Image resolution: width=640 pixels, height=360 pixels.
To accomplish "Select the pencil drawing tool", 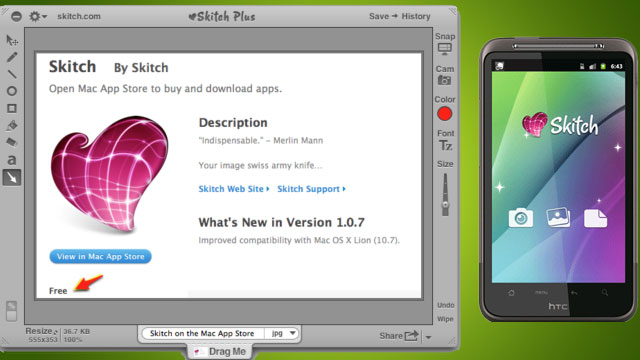I will pos(12,57).
